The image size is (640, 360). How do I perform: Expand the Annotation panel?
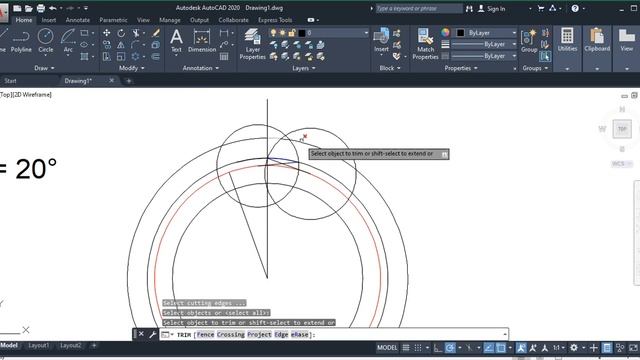click(200, 68)
